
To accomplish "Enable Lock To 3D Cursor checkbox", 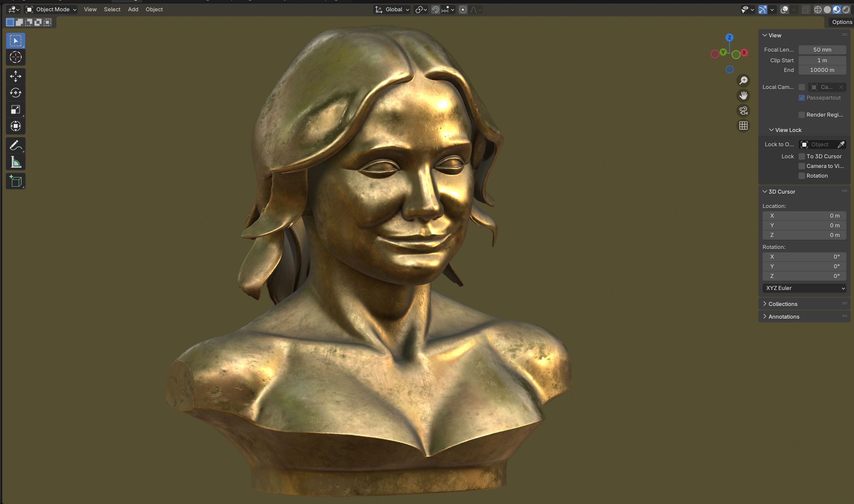I will click(x=802, y=156).
